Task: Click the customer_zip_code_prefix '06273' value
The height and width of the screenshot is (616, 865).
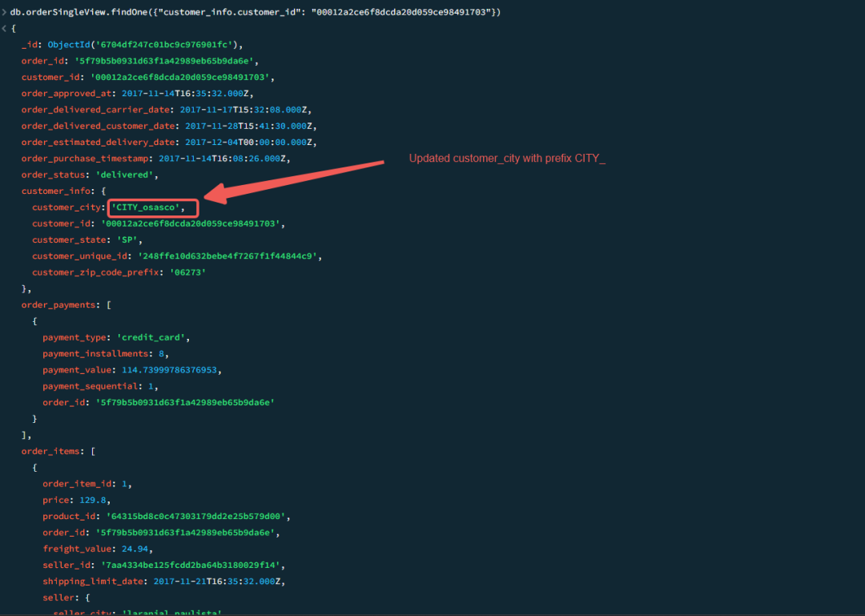Action: click(x=188, y=272)
